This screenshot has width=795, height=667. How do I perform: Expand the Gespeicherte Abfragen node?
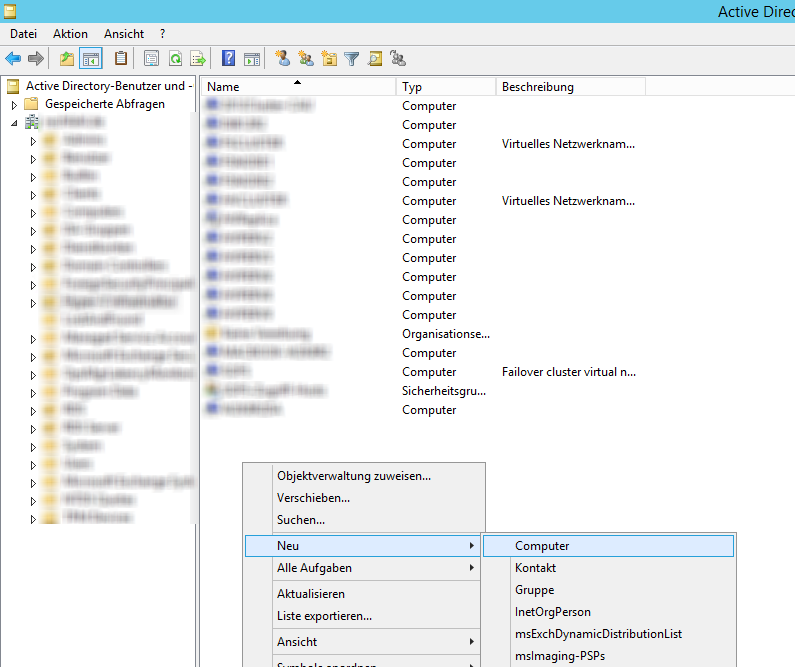tap(14, 105)
